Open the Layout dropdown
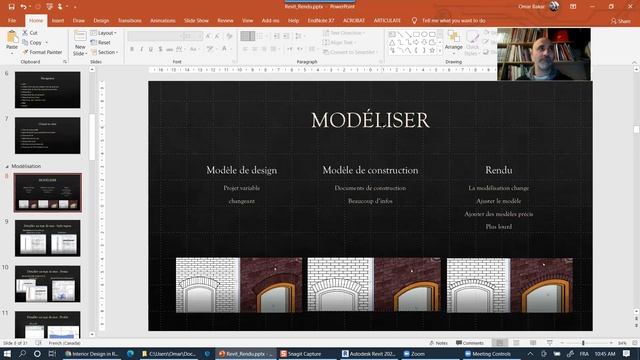 pyautogui.click(x=104, y=33)
